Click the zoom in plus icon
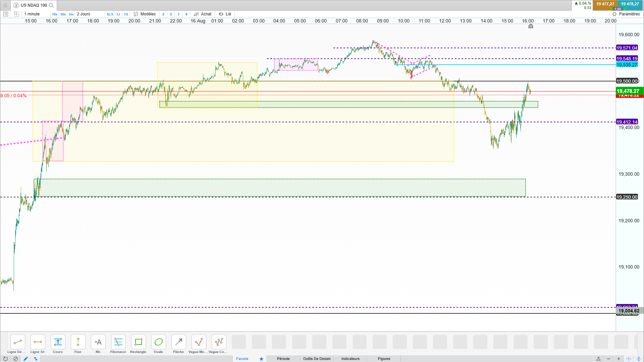The image size is (644, 362). pyautogui.click(x=619, y=359)
